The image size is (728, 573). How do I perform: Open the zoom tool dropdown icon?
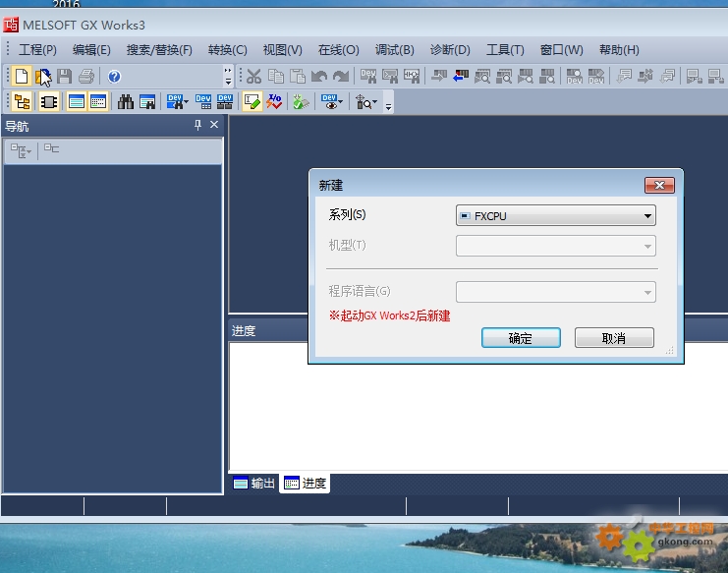click(x=365, y=101)
